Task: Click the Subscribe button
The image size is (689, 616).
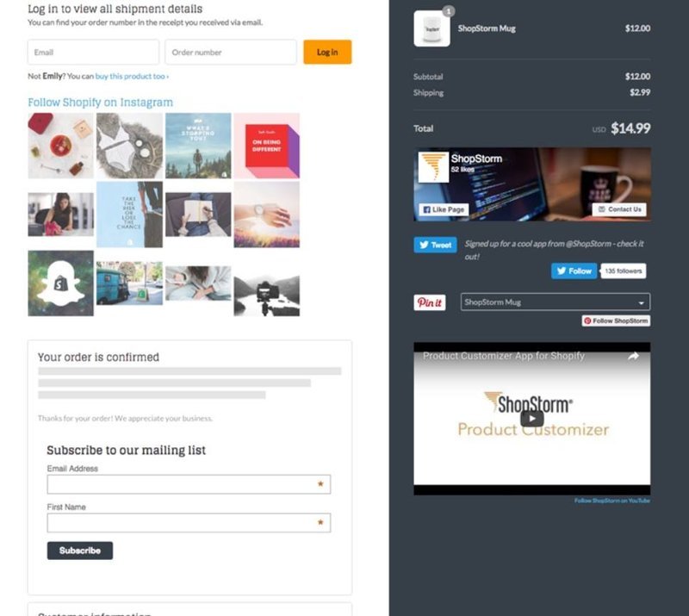Action: point(80,551)
